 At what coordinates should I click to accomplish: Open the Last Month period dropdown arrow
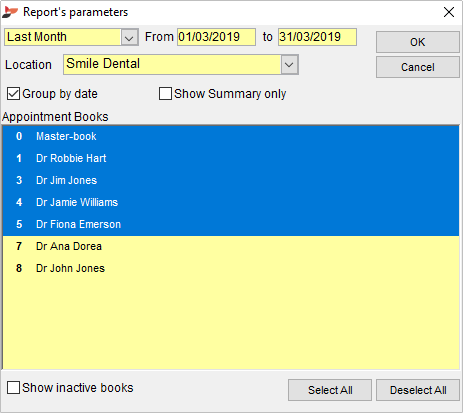[129, 37]
